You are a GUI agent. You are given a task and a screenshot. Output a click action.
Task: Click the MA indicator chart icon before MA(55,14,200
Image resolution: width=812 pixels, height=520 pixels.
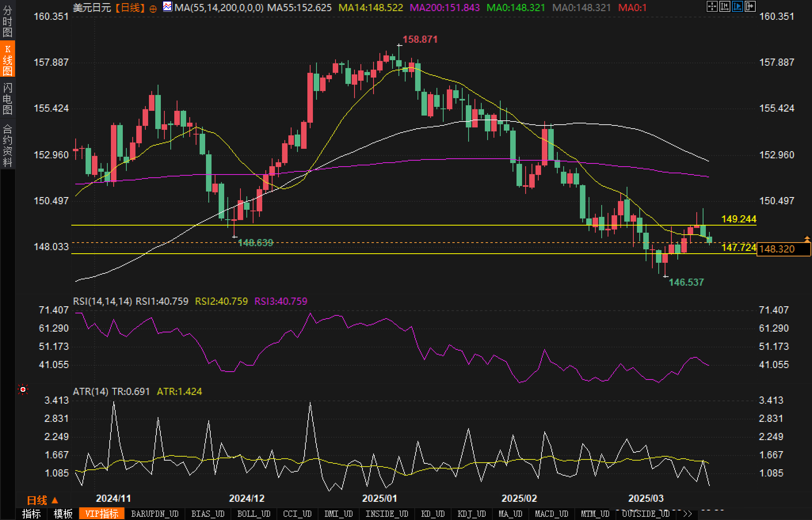pyautogui.click(x=168, y=7)
